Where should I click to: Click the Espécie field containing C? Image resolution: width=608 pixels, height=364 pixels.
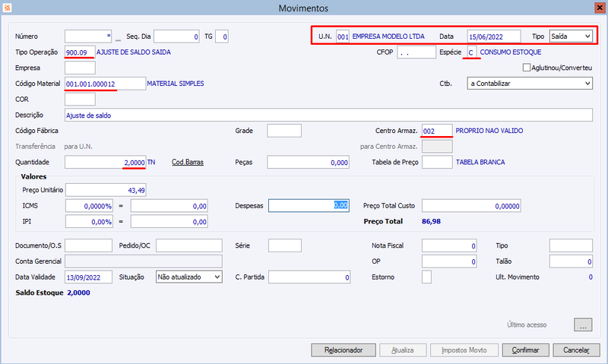pos(471,52)
